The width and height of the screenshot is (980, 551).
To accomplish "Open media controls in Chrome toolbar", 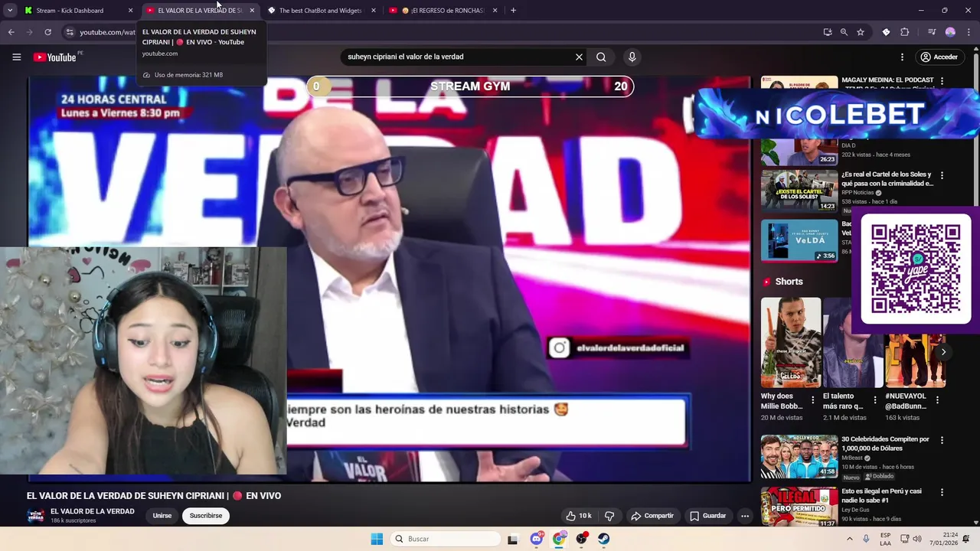I will click(x=932, y=32).
